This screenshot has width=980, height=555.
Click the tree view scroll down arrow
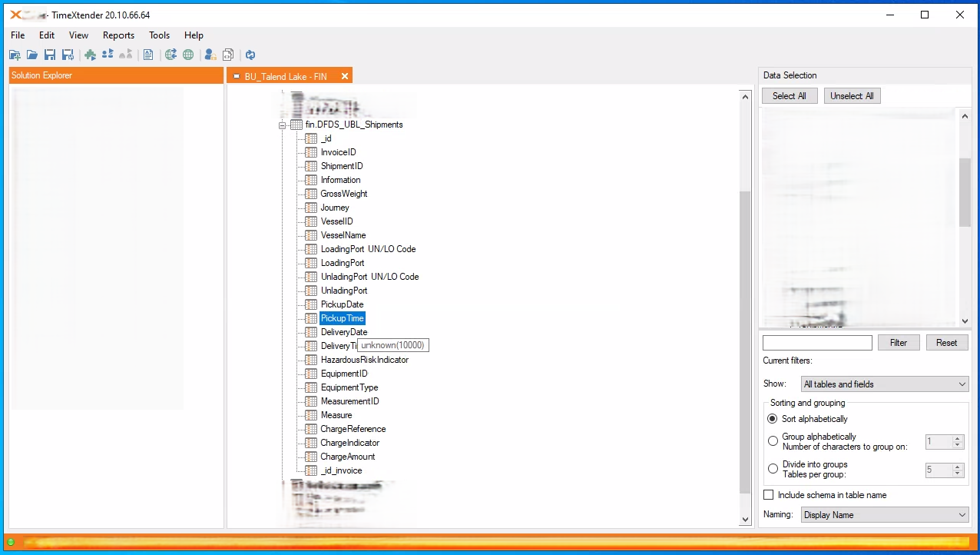coord(744,520)
